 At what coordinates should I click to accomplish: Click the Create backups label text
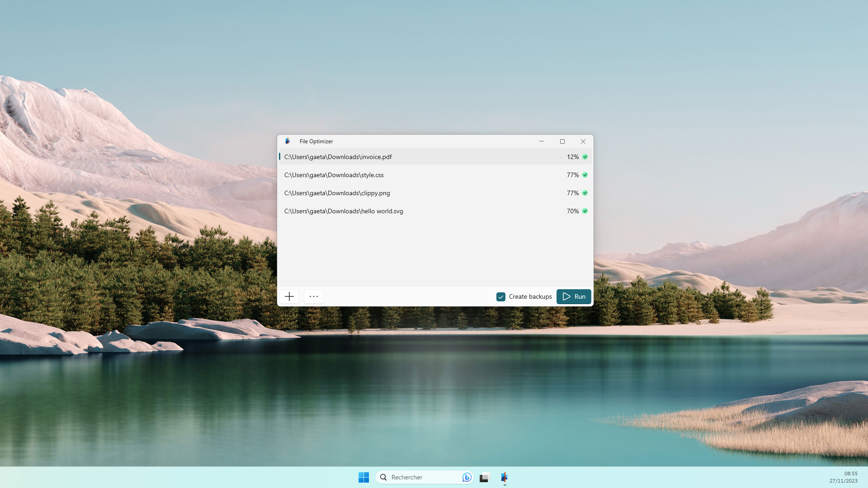[x=530, y=297]
